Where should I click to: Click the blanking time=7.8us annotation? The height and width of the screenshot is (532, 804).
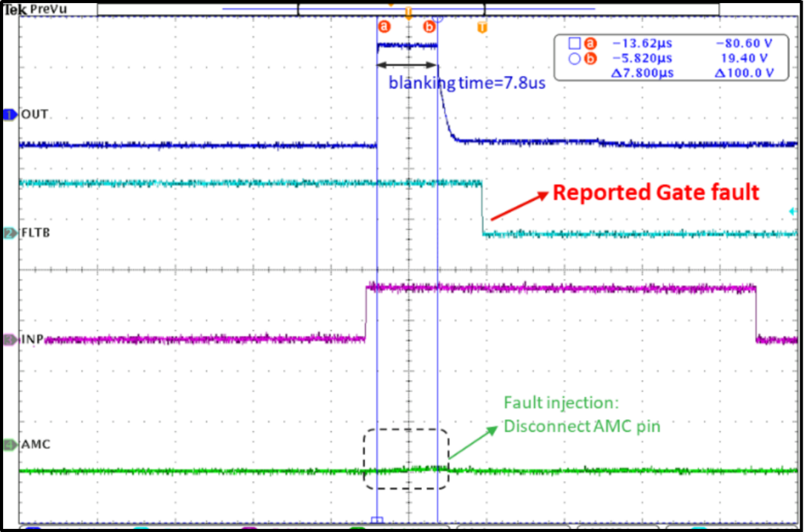click(x=467, y=83)
